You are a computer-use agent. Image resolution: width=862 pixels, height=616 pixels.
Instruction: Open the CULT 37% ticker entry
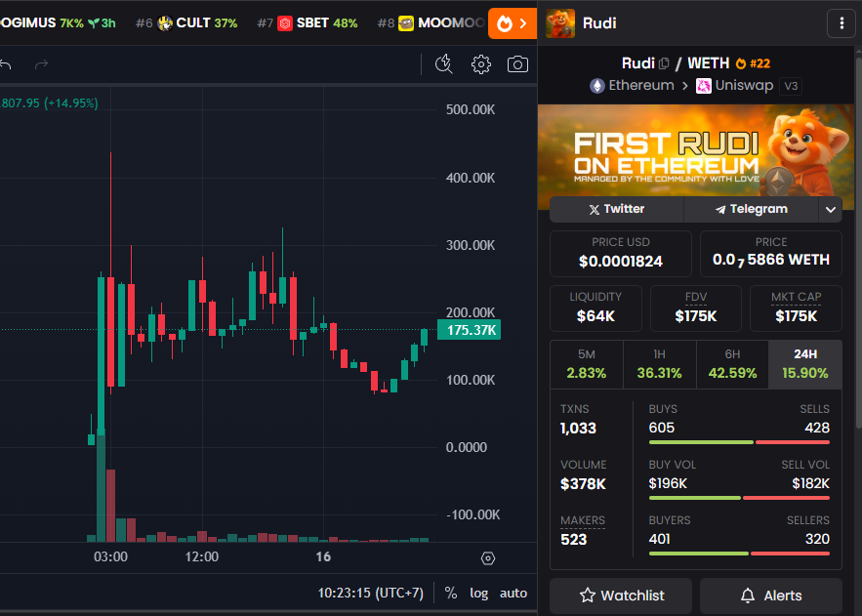coord(186,23)
